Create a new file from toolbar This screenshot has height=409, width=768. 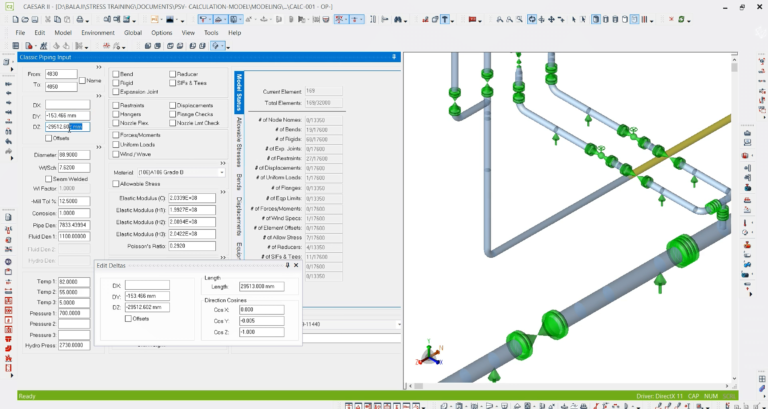pyautogui.click(x=16, y=20)
